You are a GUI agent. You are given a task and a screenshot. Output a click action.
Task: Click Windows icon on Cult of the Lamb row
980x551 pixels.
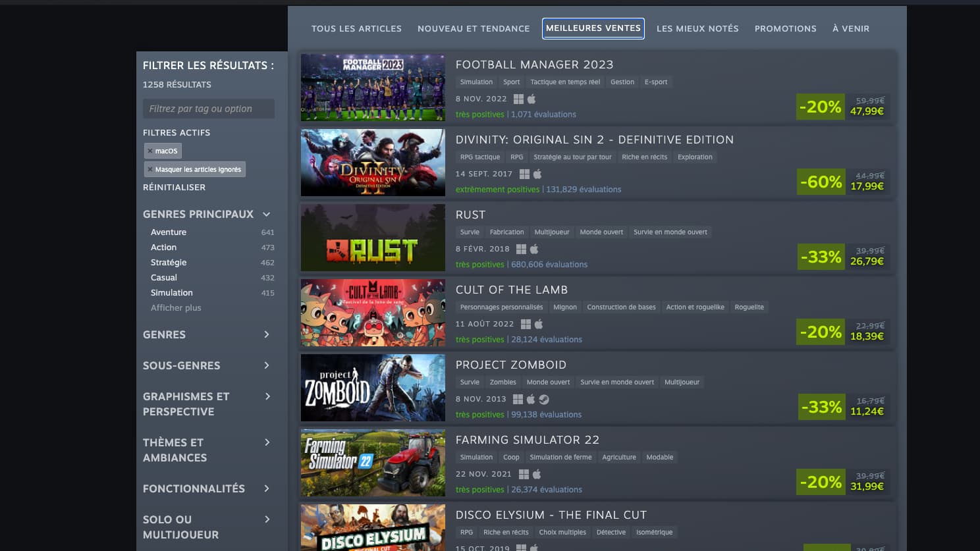pos(526,324)
